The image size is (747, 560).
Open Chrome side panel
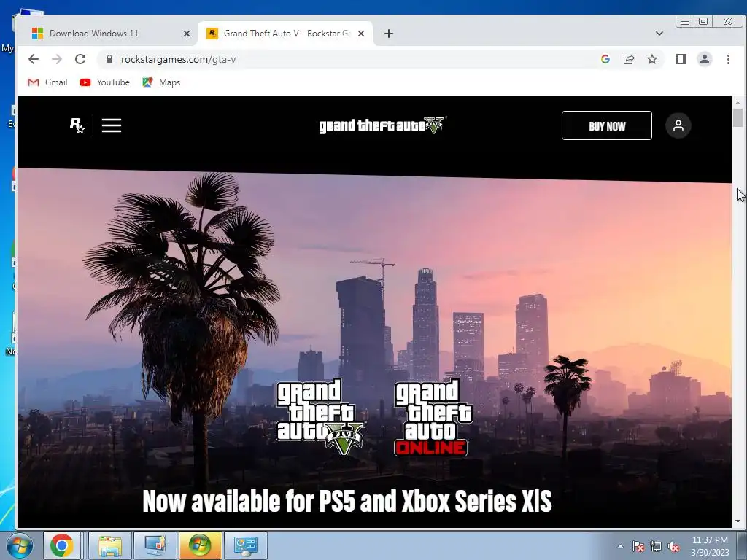(681, 59)
